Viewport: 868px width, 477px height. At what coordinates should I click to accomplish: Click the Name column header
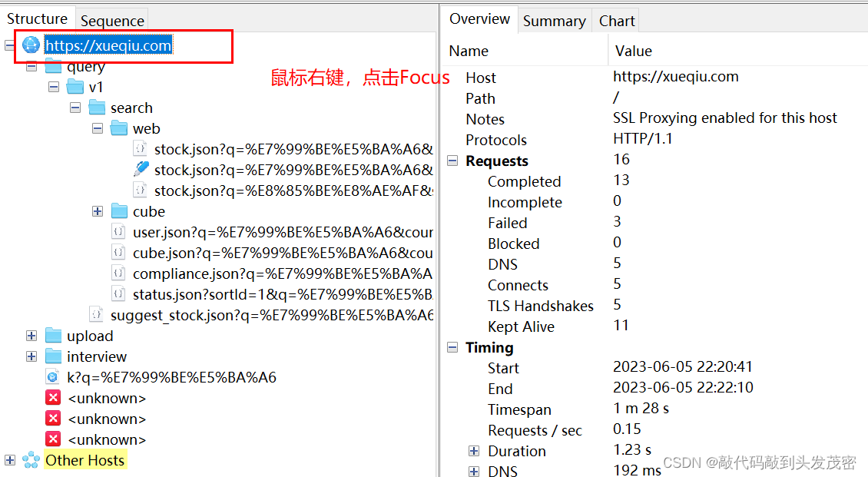click(x=469, y=51)
